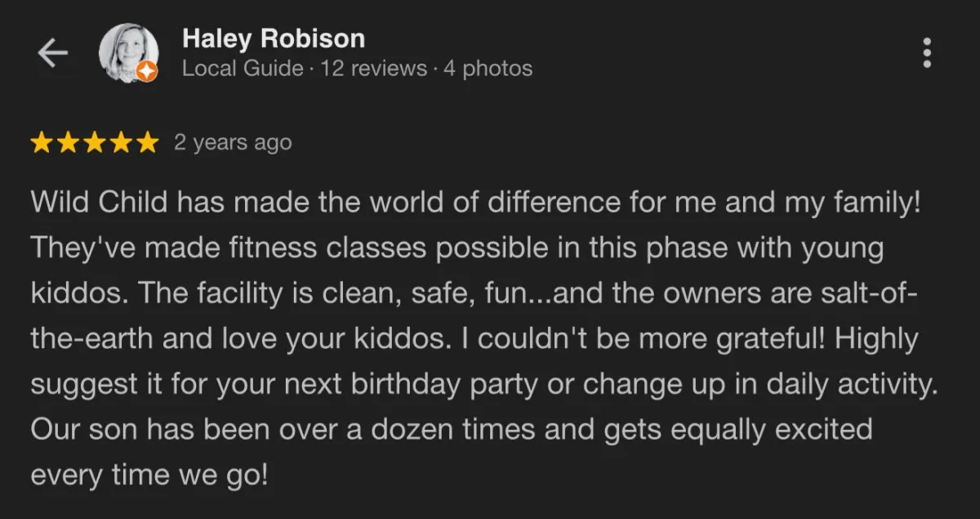Click the second yellow rating star
This screenshot has height=519, width=980.
coord(68,143)
